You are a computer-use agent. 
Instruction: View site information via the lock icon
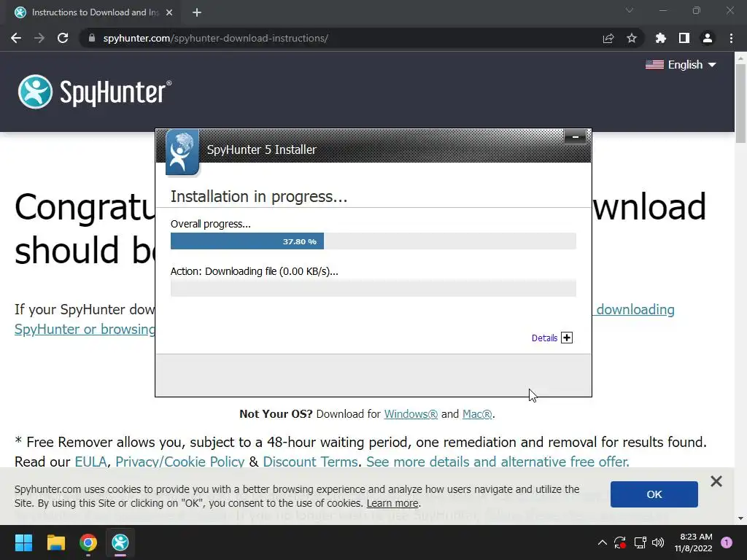tap(92, 38)
